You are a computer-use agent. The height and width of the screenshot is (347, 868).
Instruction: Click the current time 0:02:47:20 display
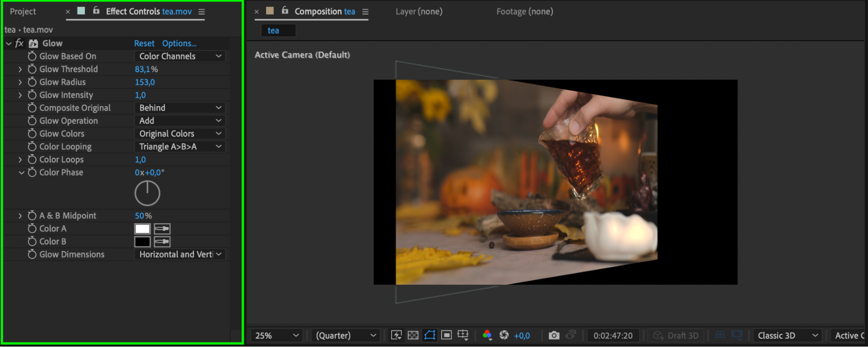pyautogui.click(x=613, y=336)
